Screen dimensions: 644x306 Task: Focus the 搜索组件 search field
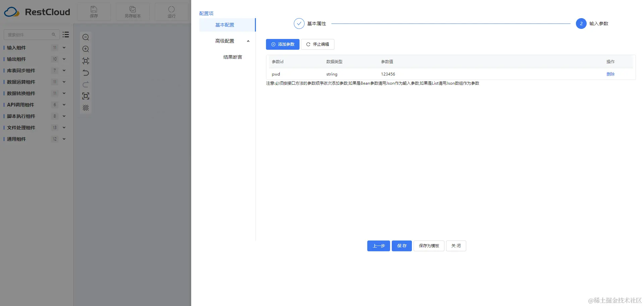tap(32, 35)
